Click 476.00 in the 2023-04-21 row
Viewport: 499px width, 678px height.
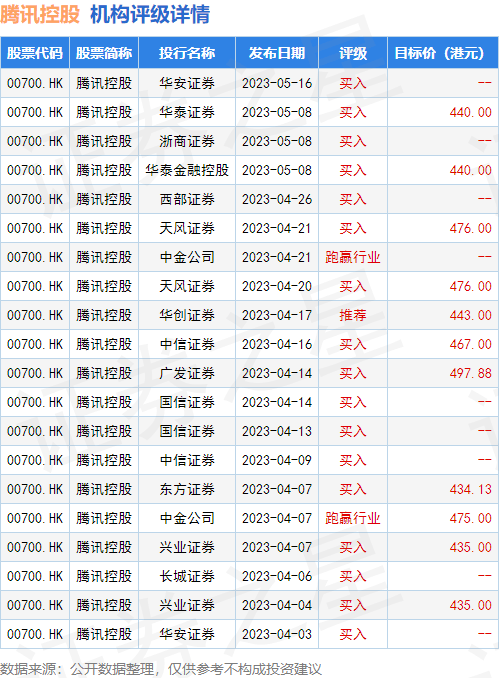[470, 228]
